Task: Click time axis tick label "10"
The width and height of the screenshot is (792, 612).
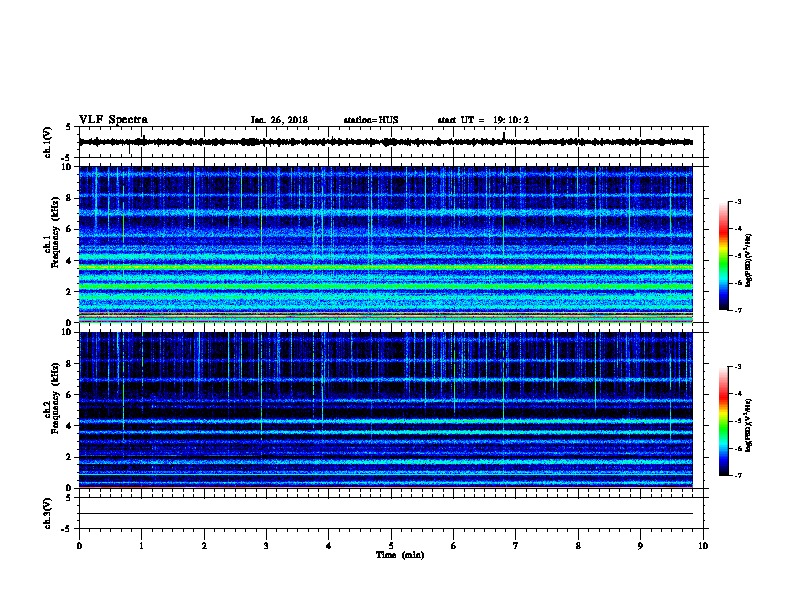Action: point(703,546)
